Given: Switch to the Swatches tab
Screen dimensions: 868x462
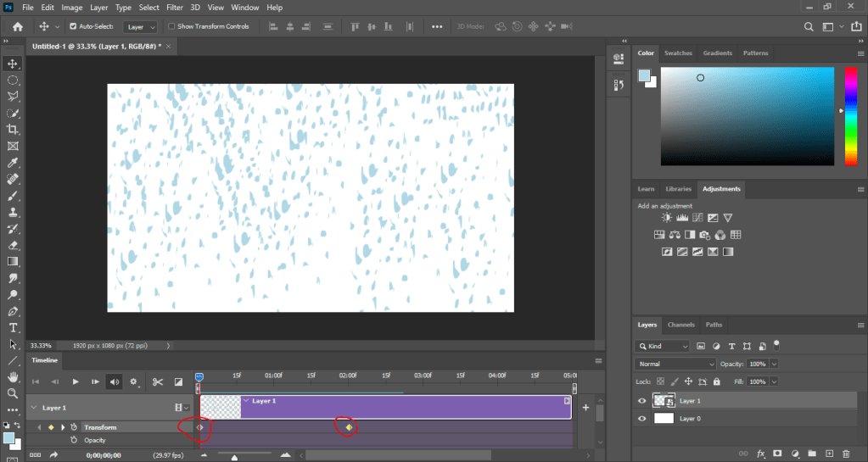Looking at the screenshot, I should point(678,53).
